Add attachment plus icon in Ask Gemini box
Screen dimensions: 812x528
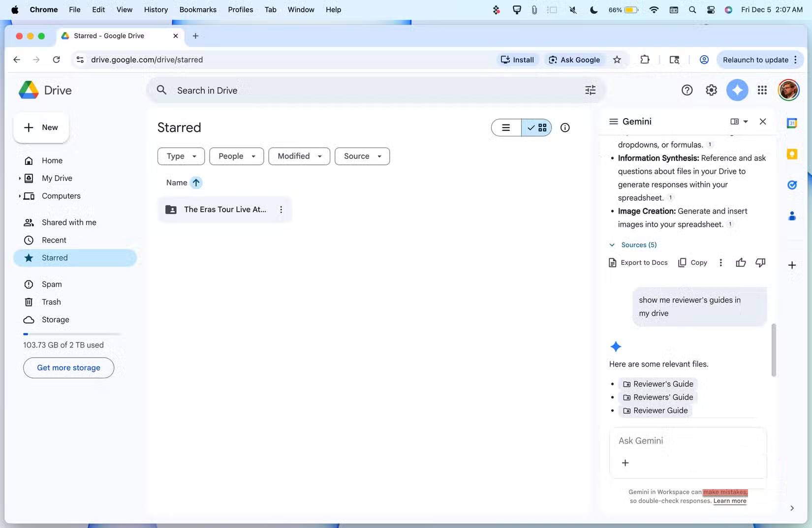[x=625, y=463]
